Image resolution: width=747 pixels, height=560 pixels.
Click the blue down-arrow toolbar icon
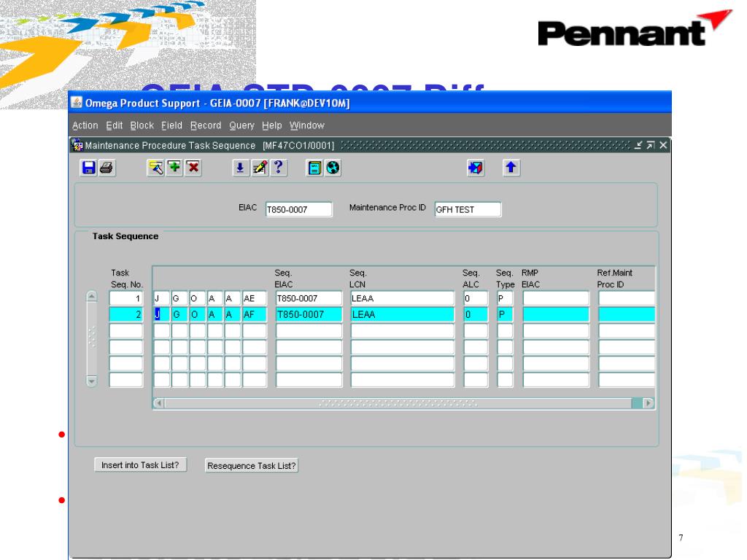241,168
